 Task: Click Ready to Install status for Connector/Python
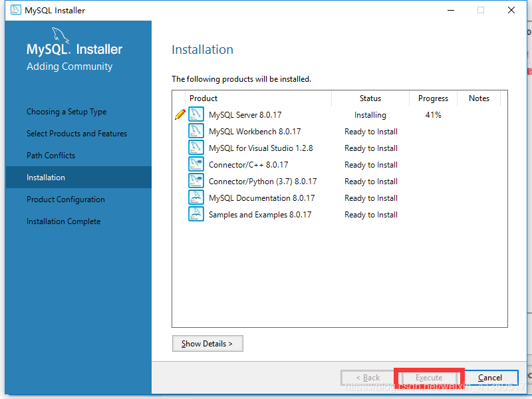(x=371, y=182)
